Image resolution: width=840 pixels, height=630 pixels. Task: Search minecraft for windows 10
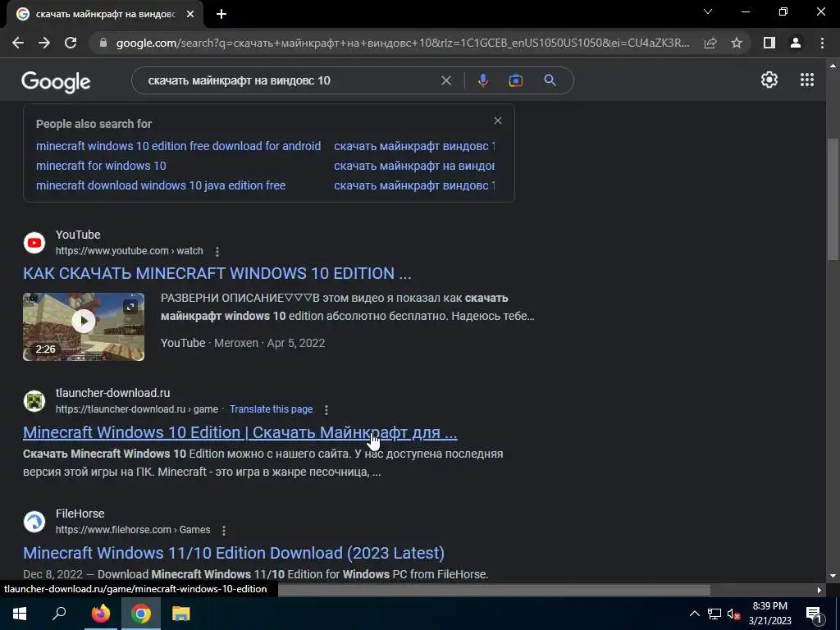(101, 166)
